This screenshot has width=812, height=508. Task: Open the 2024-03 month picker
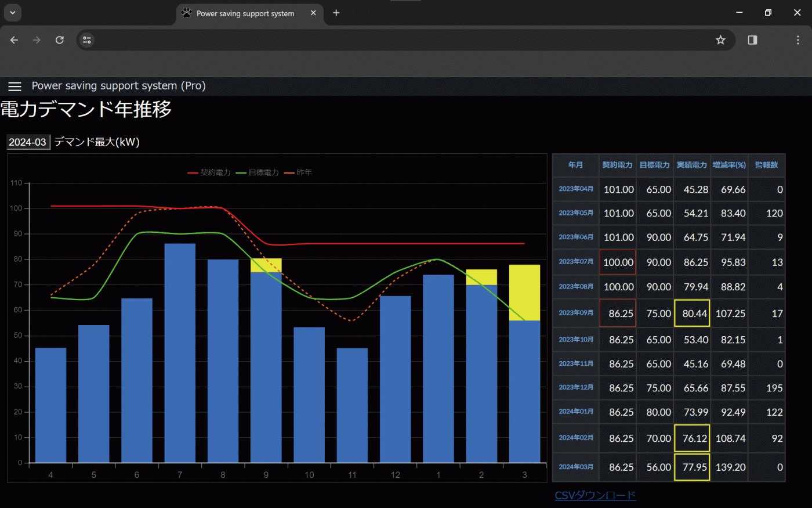pos(28,142)
